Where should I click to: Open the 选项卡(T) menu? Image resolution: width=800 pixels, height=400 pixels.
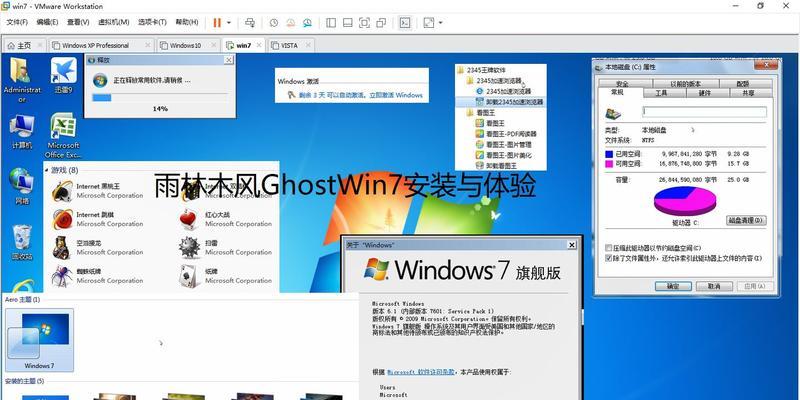point(152,22)
